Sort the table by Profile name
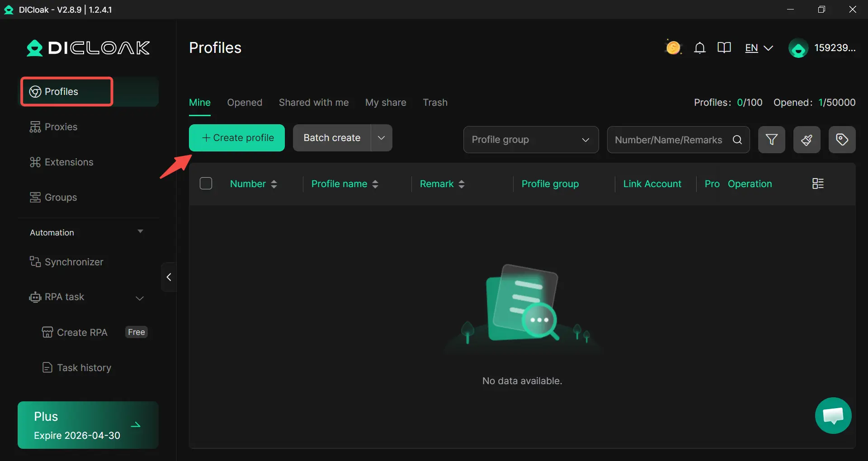868x461 pixels. pos(375,184)
